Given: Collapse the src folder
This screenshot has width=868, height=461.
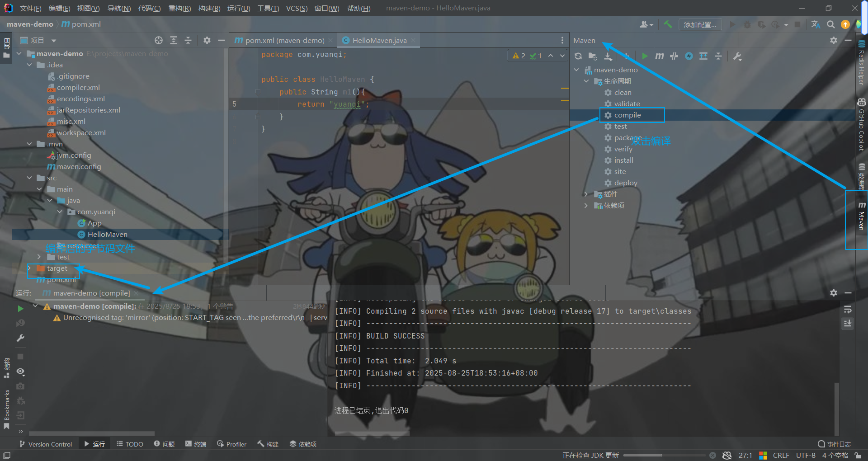Looking at the screenshot, I should (x=29, y=178).
